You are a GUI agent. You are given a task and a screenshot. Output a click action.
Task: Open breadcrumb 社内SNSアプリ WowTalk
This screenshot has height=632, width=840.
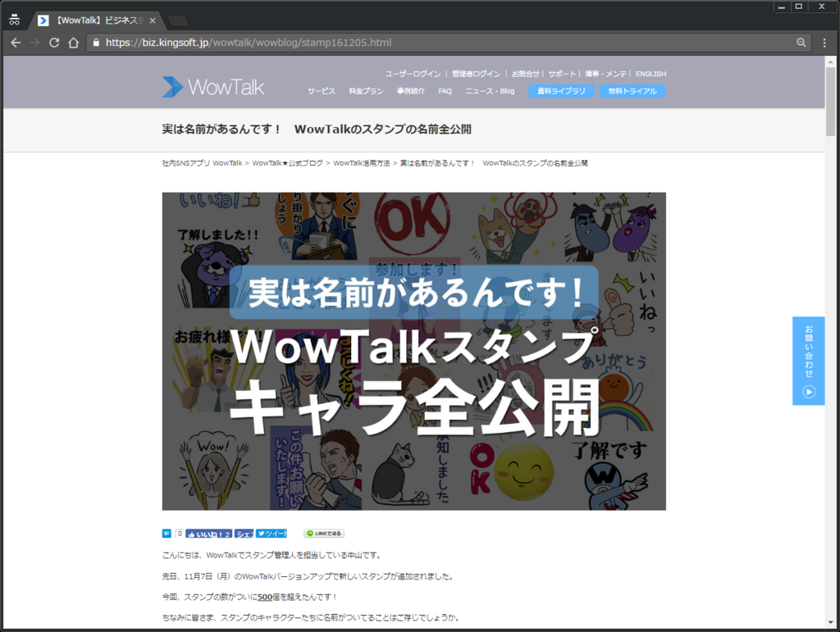[202, 163]
